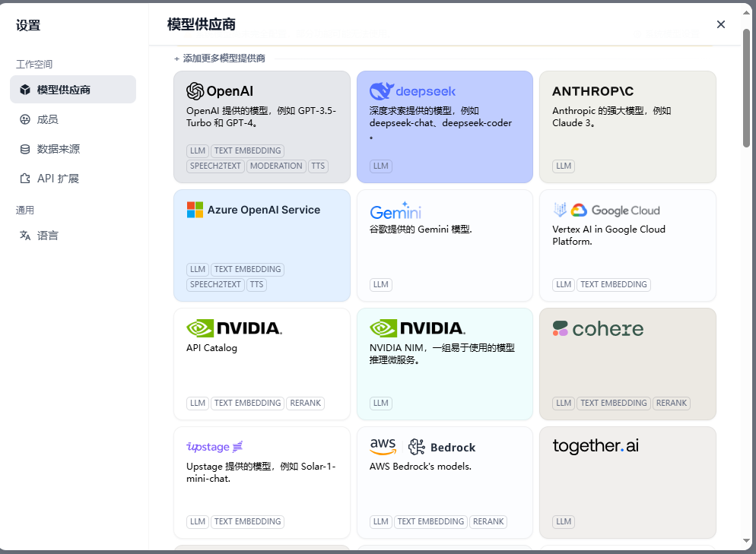Click LLM tag on together.ai card
The image size is (756, 554).
(564, 522)
